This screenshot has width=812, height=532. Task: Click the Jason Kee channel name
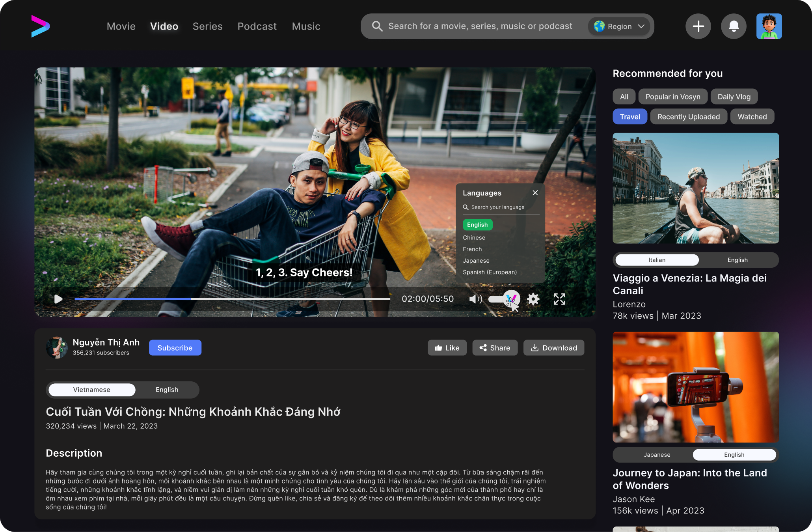click(633, 499)
